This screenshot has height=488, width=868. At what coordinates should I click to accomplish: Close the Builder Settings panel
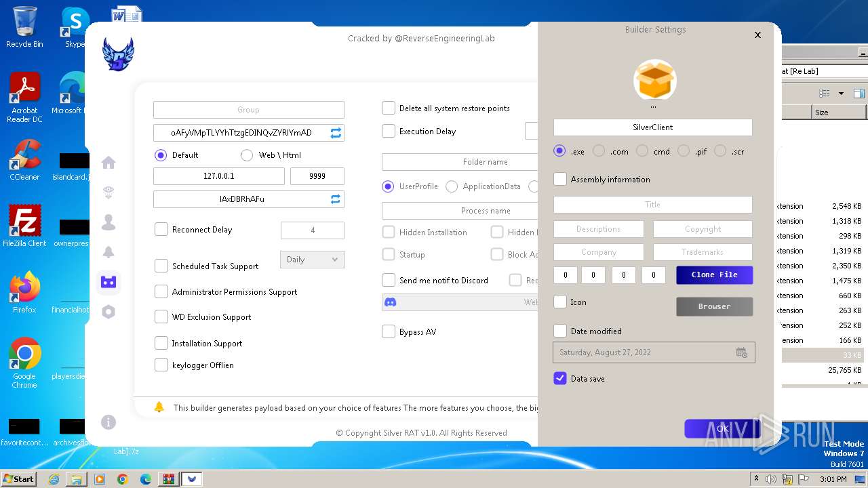click(x=758, y=35)
